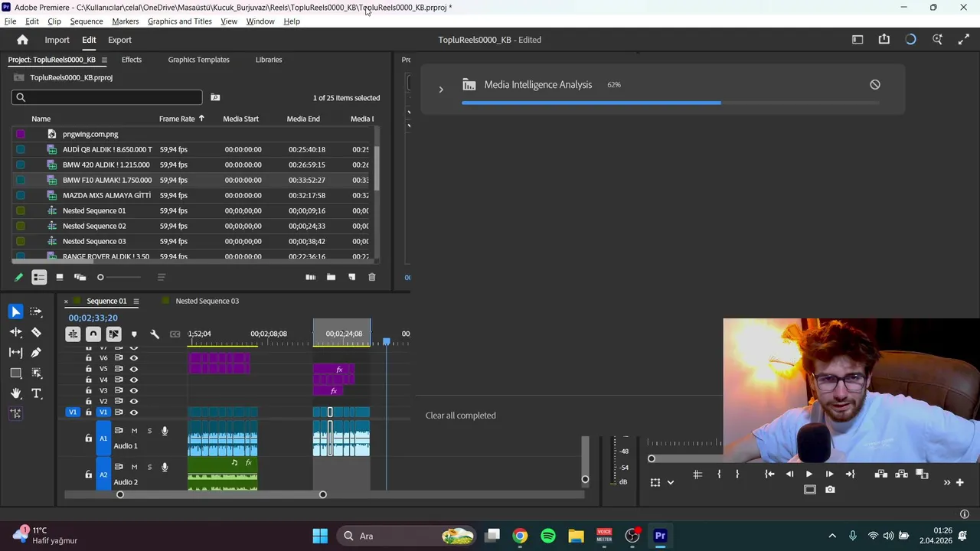
Task: Hide track V5 with its eye icon
Action: pyautogui.click(x=134, y=369)
